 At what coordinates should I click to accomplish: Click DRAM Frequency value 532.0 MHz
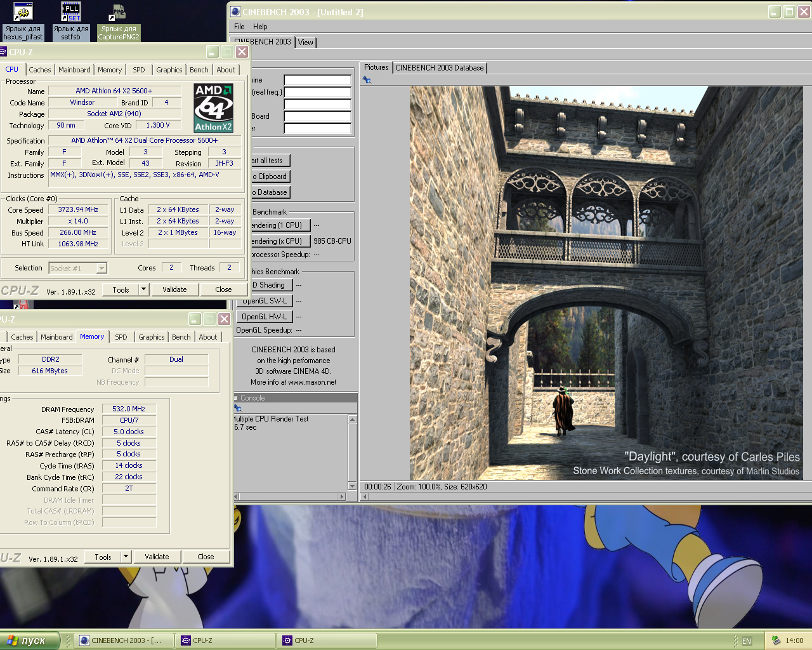pyautogui.click(x=129, y=409)
